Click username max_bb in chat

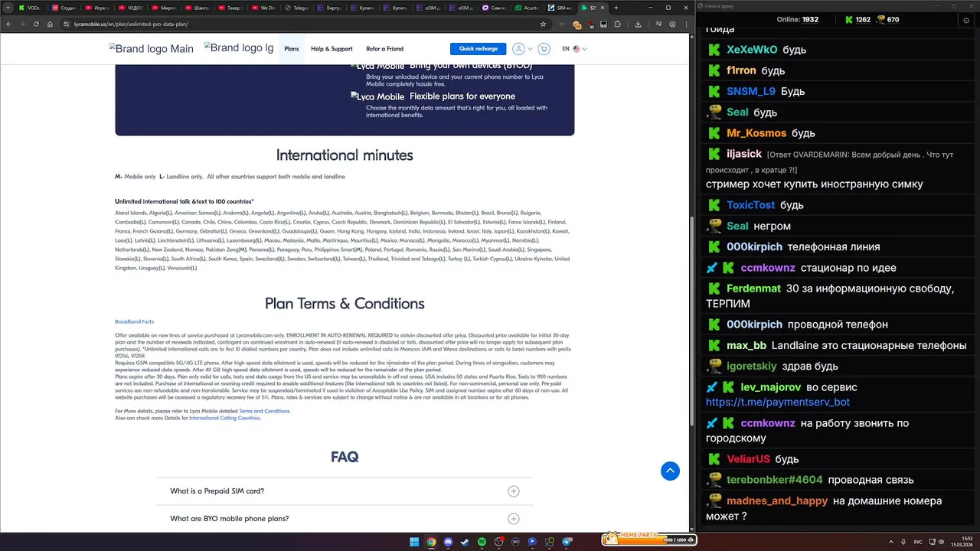pos(746,345)
